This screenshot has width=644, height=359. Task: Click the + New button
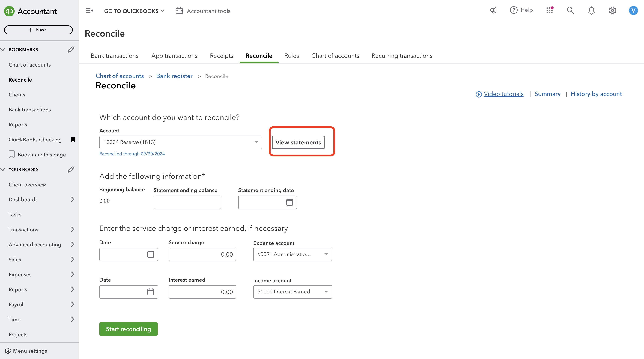coord(38,30)
